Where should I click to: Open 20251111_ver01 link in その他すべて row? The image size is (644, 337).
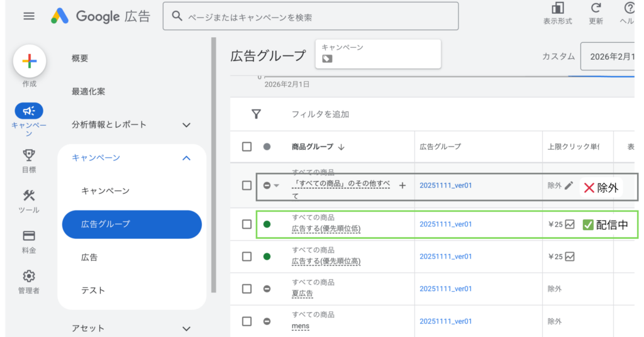click(x=446, y=185)
